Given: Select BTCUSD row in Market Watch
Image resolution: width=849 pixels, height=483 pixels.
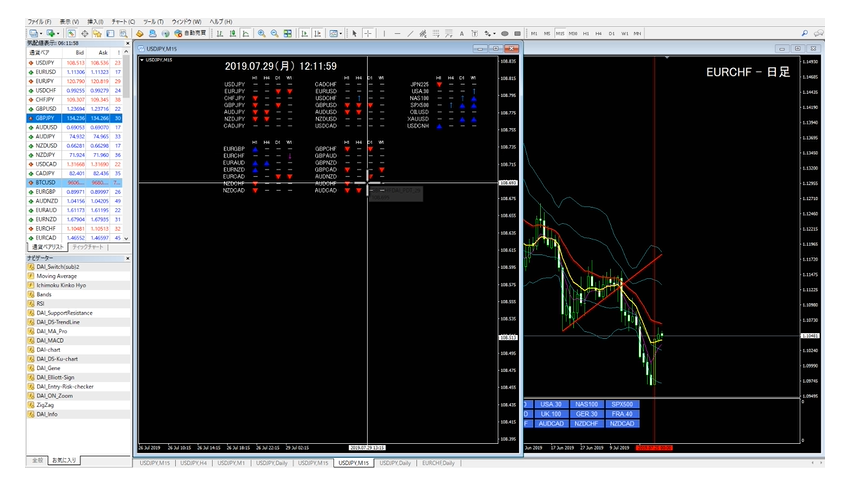Looking at the screenshot, I should pos(74,182).
